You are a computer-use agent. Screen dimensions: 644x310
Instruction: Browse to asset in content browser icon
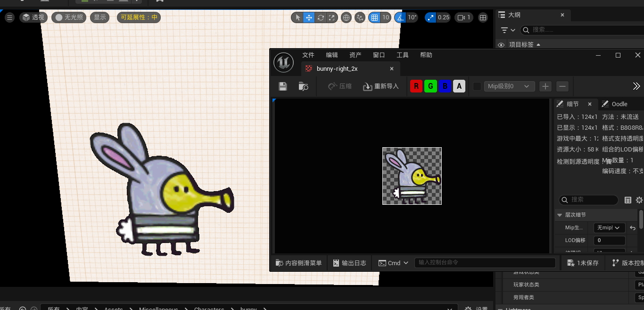(304, 86)
